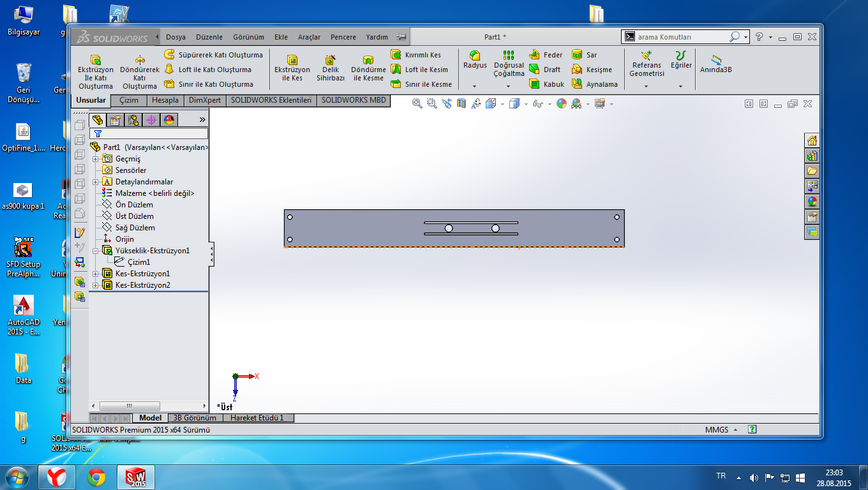
Task: Open Google Chrome from taskbar
Action: 96,477
